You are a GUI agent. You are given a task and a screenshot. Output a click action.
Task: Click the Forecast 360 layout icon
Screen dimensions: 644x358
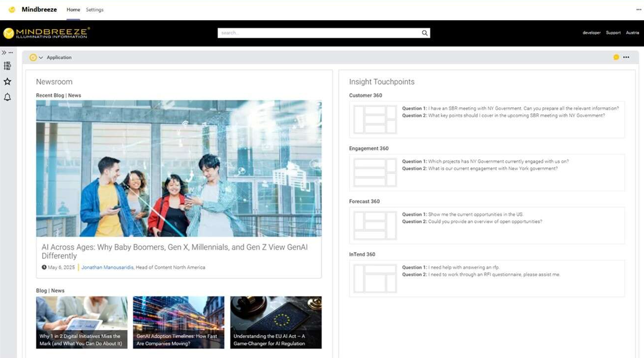375,225
